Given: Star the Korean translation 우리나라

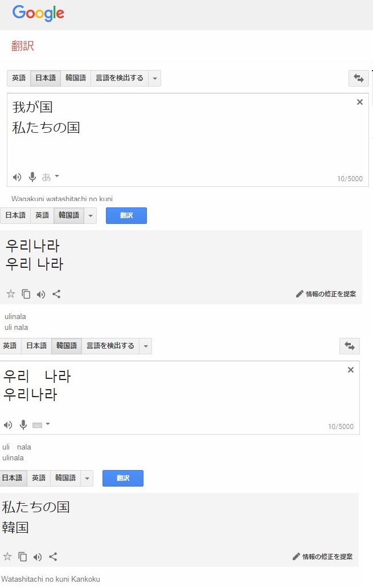Looking at the screenshot, I should click(x=10, y=294).
